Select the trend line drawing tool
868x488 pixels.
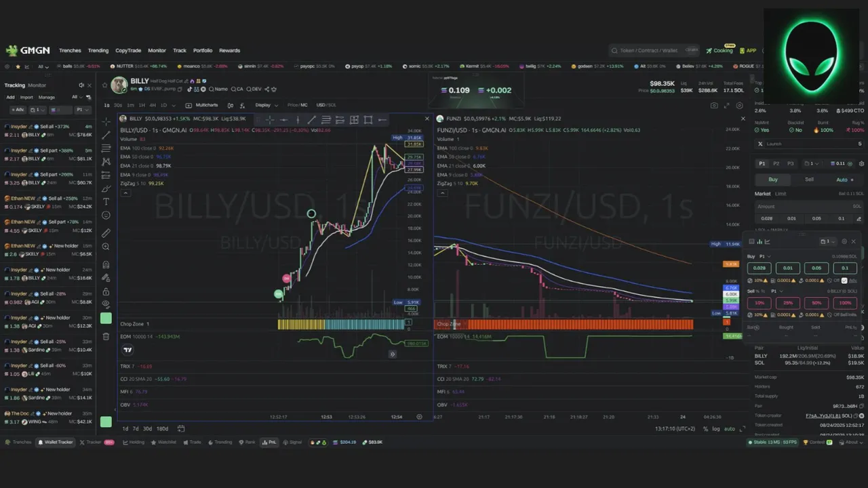click(106, 135)
